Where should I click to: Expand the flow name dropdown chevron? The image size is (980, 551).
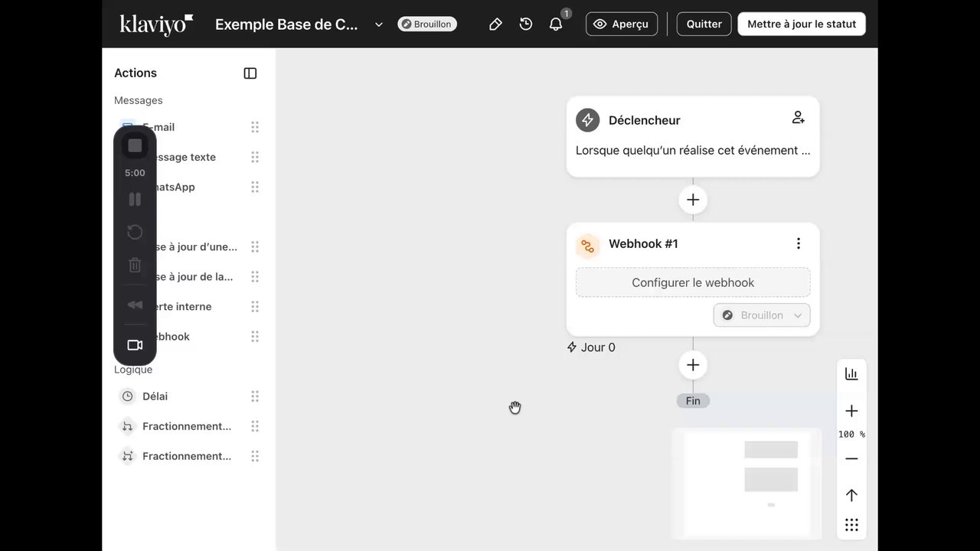[378, 24]
